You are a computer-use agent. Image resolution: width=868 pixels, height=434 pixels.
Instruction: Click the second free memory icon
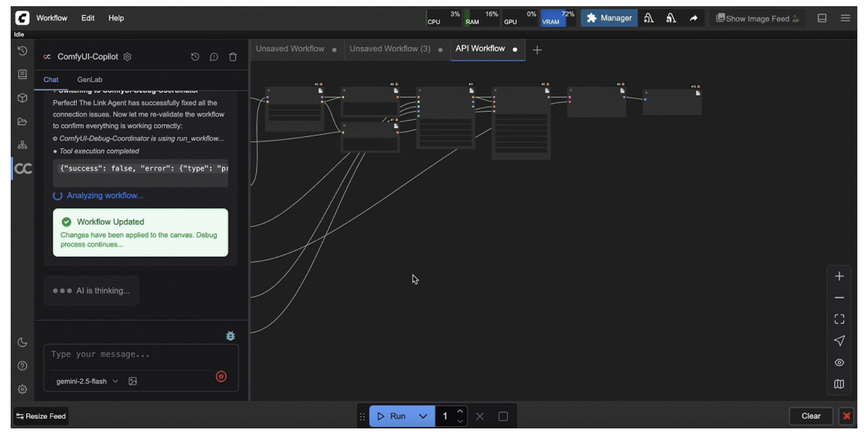(x=671, y=18)
